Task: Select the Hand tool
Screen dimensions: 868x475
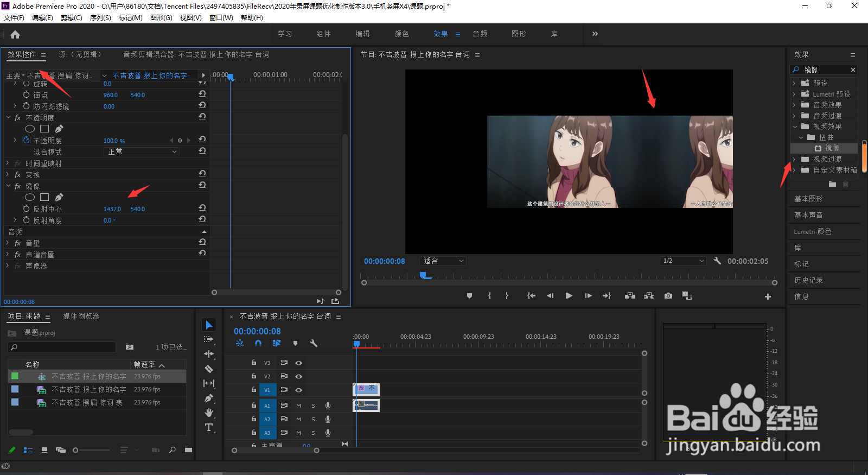Action: tap(209, 413)
